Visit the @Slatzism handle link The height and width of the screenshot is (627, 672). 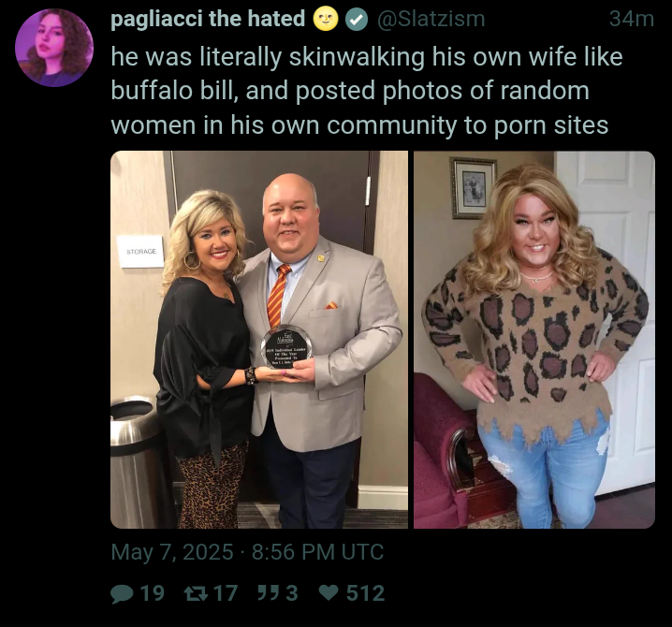[x=431, y=20]
